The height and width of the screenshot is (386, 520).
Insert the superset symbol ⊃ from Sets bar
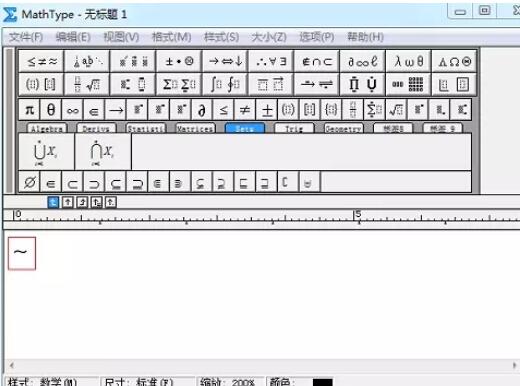coord(94,182)
